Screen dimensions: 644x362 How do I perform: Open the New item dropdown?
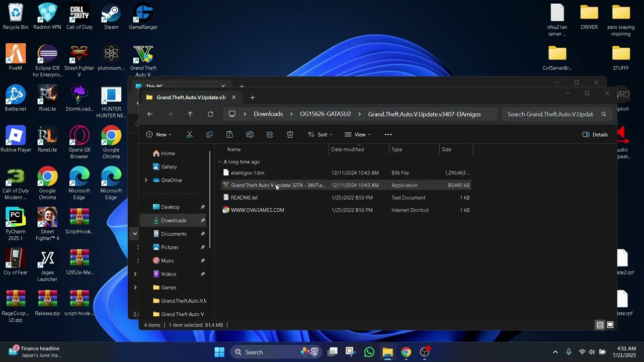(158, 135)
